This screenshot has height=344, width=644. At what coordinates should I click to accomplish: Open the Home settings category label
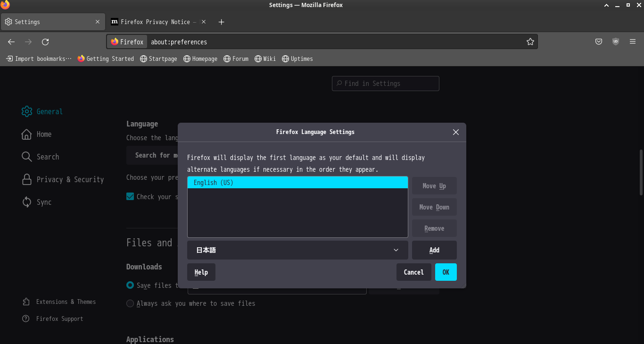[x=44, y=134]
